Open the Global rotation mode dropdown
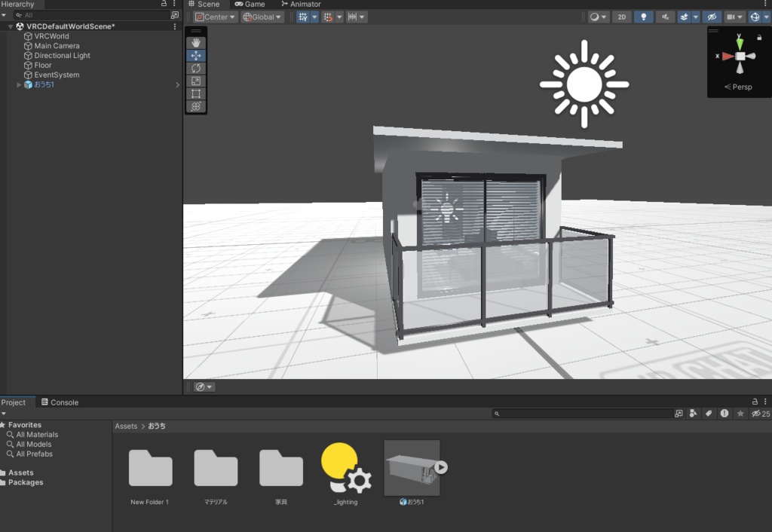The height and width of the screenshot is (532, 772). pos(262,17)
